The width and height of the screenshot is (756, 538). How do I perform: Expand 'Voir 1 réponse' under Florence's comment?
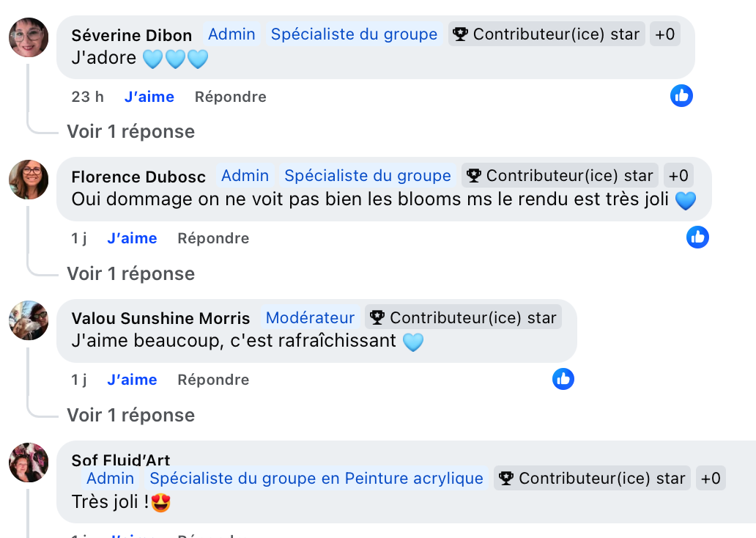pyautogui.click(x=130, y=273)
